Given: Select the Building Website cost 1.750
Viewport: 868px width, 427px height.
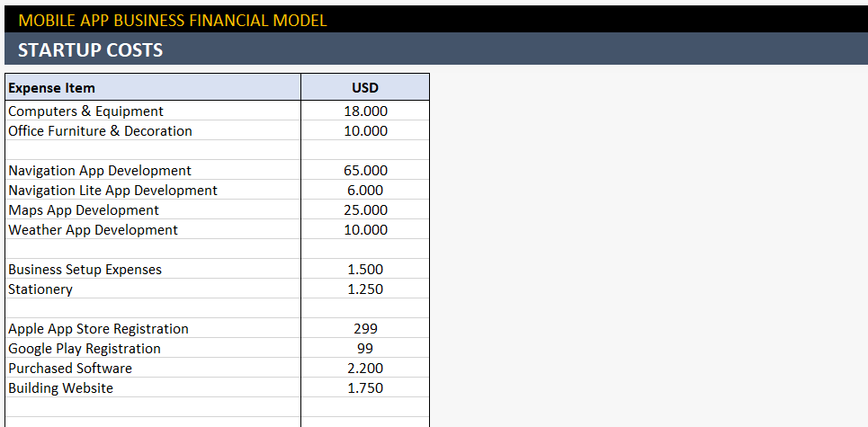Looking at the screenshot, I should [365, 387].
